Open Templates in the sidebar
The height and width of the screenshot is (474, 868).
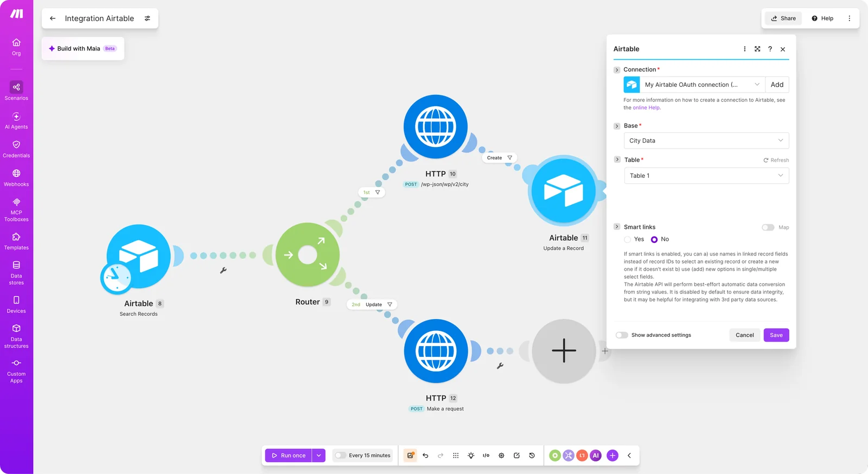point(16,241)
